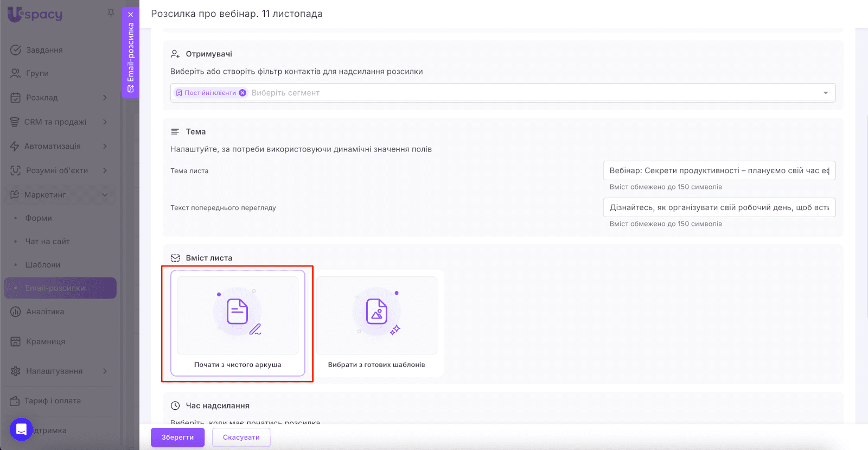The width and height of the screenshot is (868, 450).
Task: Click the Аналітика chart icon
Action: 16,312
